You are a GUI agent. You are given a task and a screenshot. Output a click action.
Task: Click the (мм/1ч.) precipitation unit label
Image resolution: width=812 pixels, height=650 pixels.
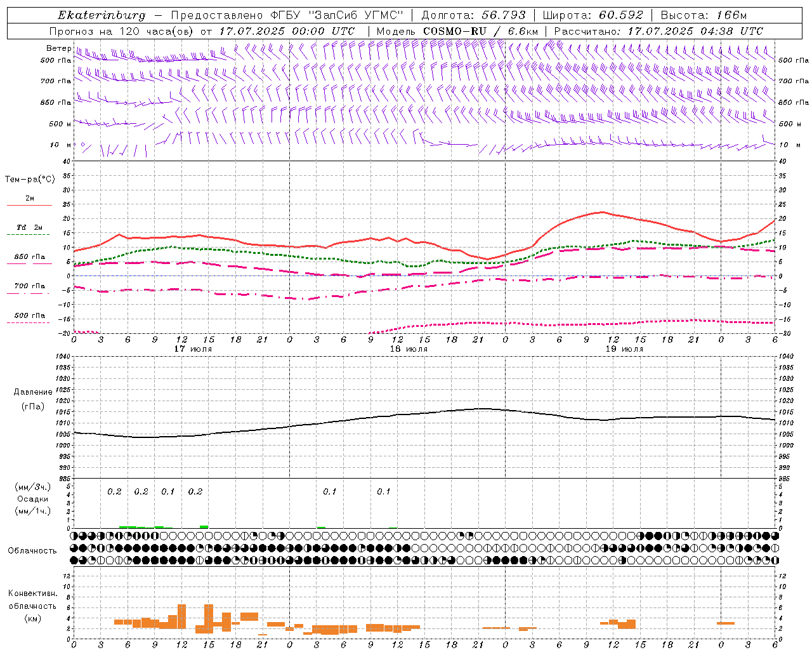coord(33,511)
